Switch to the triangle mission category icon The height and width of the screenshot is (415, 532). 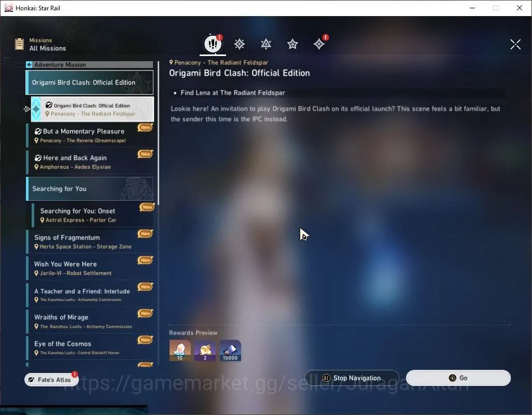coord(266,44)
